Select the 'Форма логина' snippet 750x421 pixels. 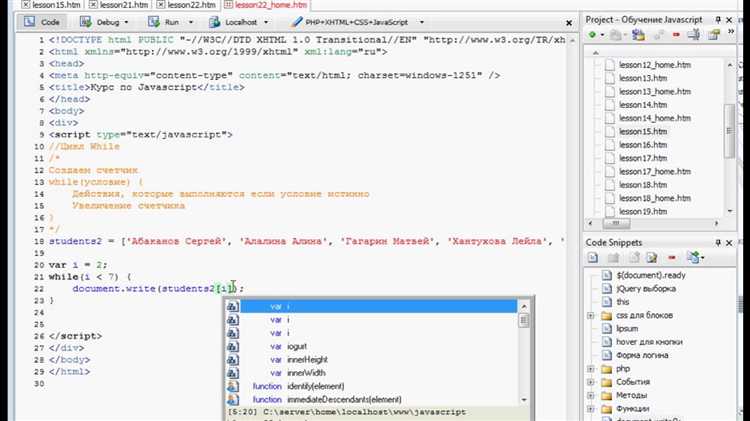pyautogui.click(x=642, y=355)
